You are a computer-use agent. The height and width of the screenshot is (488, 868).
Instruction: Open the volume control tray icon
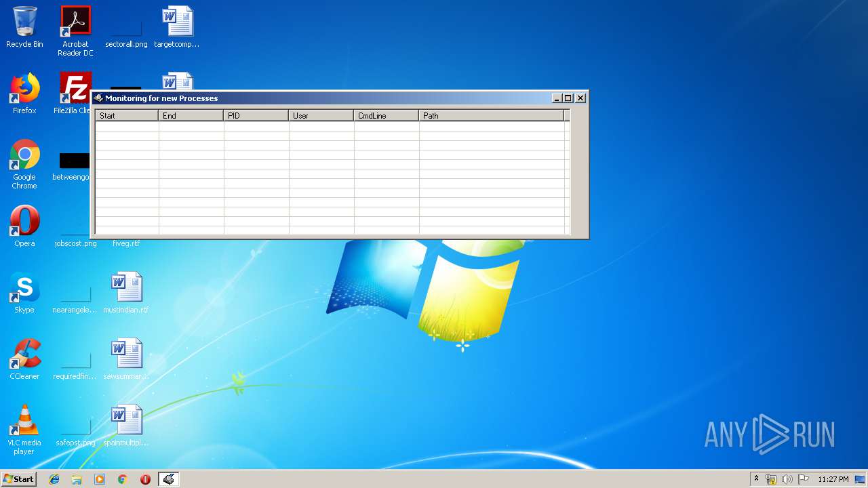[x=787, y=479]
